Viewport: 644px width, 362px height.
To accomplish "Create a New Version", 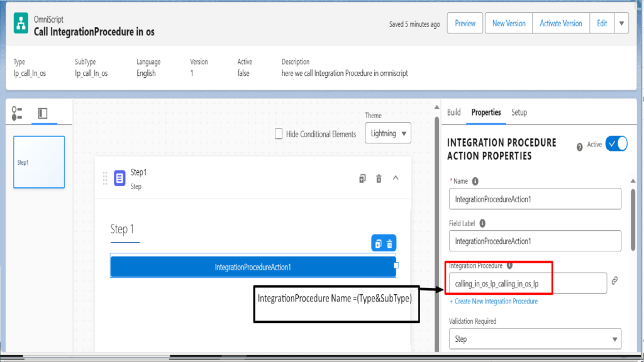I will [x=509, y=23].
